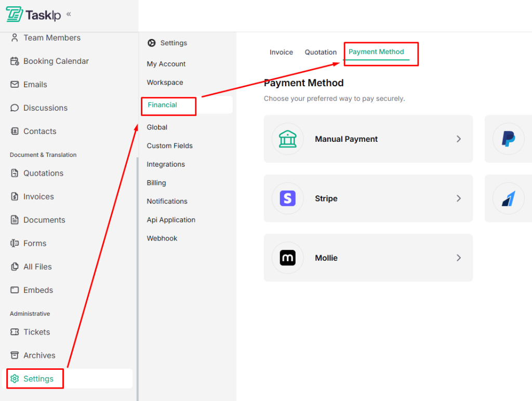Open the Billing settings link

click(x=156, y=182)
